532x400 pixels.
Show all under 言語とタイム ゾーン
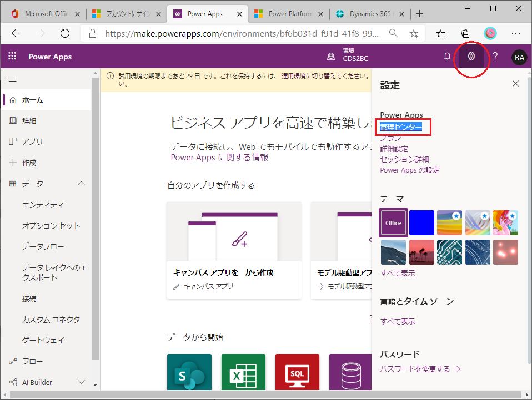click(398, 321)
